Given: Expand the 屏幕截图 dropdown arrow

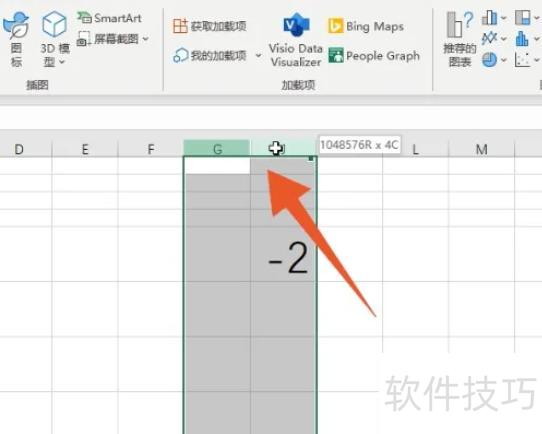Looking at the screenshot, I should (146, 39).
